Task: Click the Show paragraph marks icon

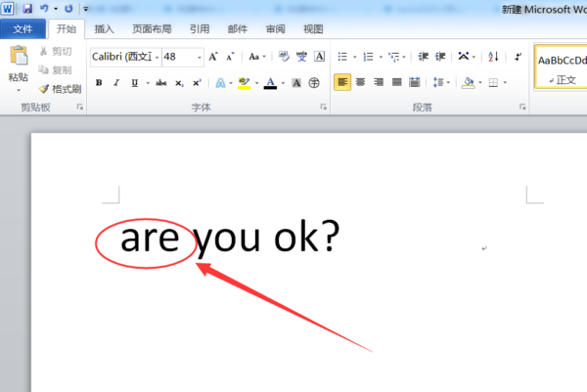Action: 519,57
